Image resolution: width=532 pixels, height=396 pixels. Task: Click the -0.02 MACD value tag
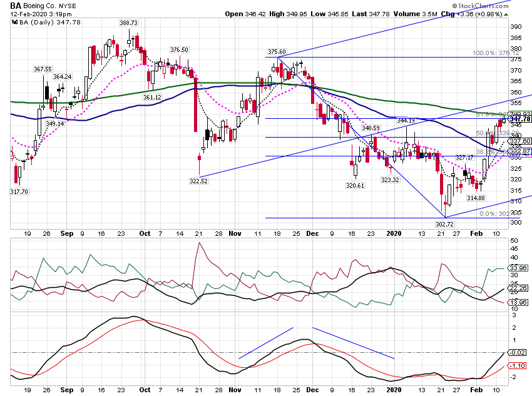click(518, 353)
